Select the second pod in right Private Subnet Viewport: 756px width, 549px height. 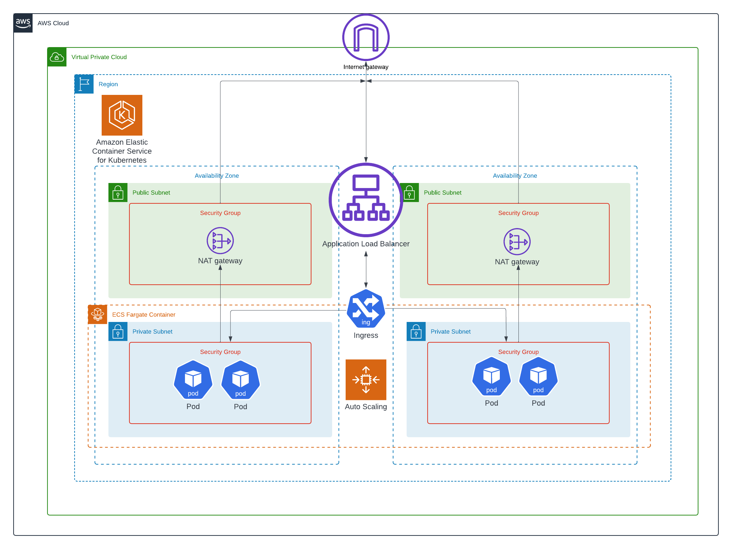coord(538,376)
